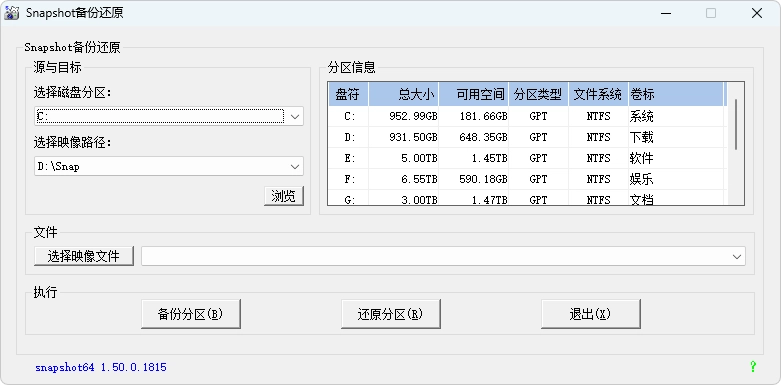Sort by the 总大小 column header
This screenshot has height=385, width=781.
pos(403,94)
